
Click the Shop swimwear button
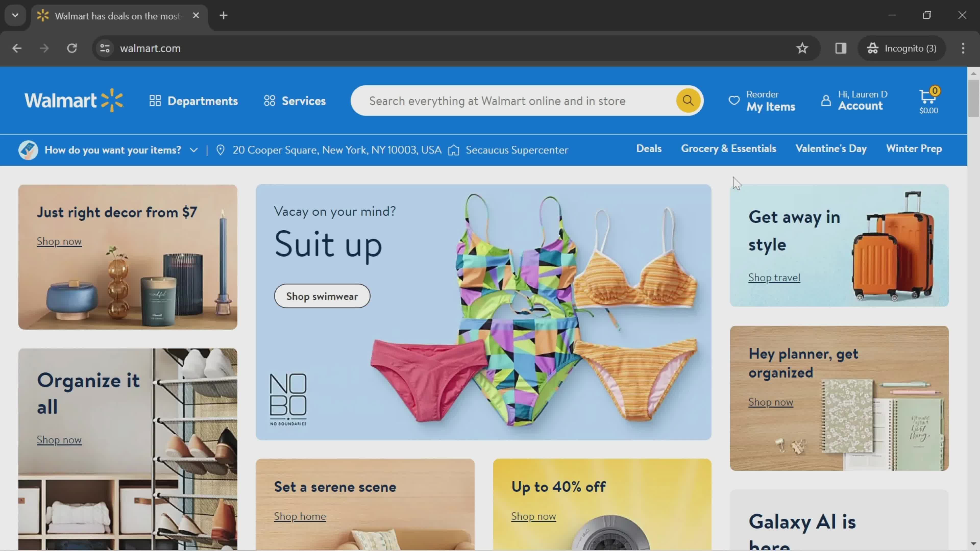click(322, 295)
